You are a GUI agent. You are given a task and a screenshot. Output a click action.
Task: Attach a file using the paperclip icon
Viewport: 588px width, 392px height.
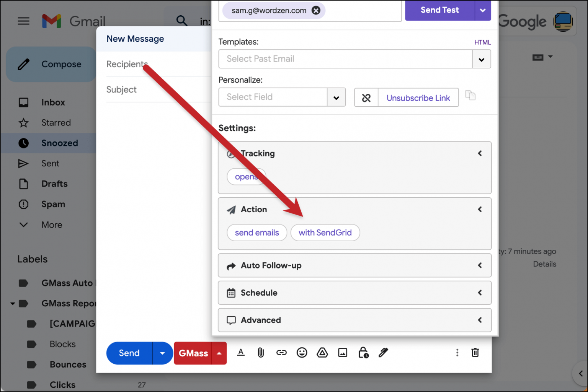click(261, 353)
